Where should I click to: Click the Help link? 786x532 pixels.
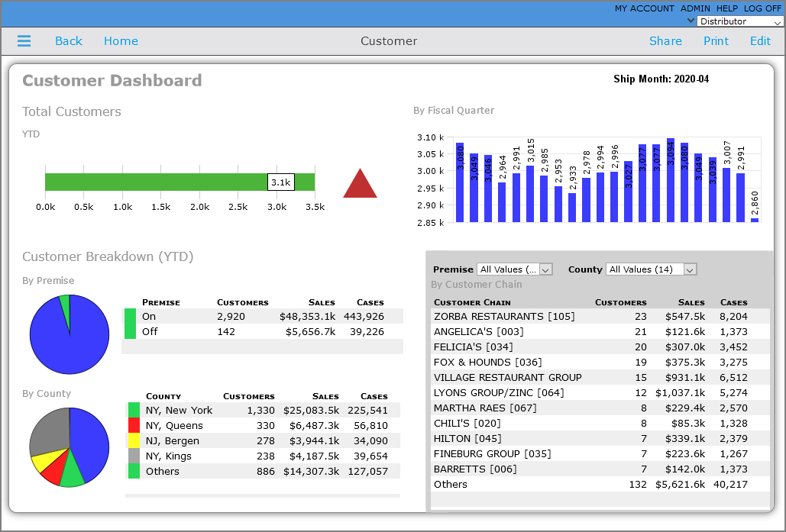pyautogui.click(x=726, y=8)
